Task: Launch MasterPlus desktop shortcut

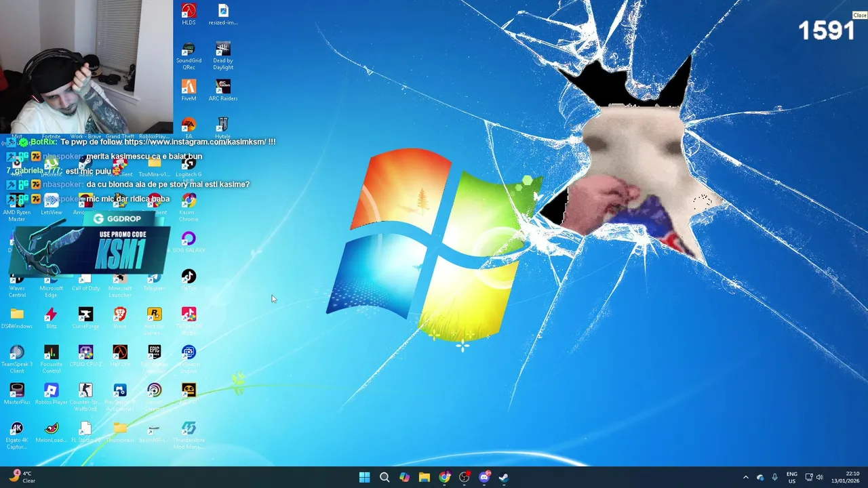Action: click(x=17, y=394)
